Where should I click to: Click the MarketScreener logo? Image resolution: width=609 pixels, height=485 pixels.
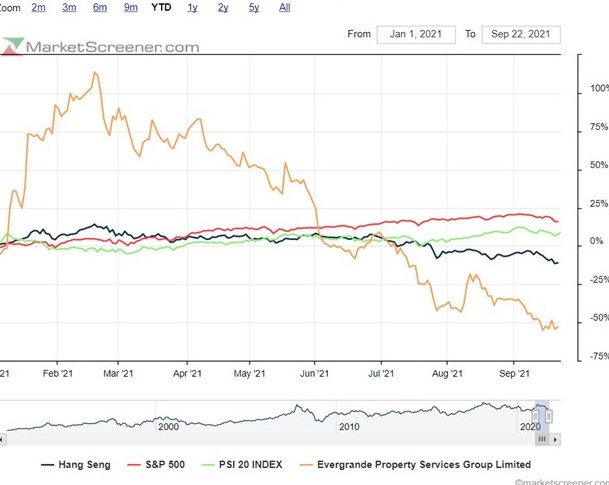click(x=100, y=46)
